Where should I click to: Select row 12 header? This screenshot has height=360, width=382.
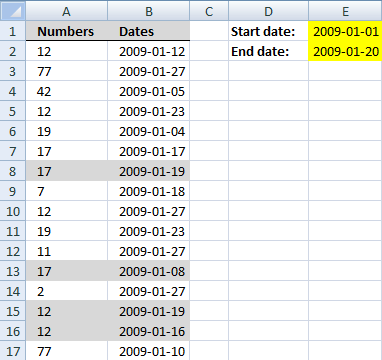[x=13, y=251]
